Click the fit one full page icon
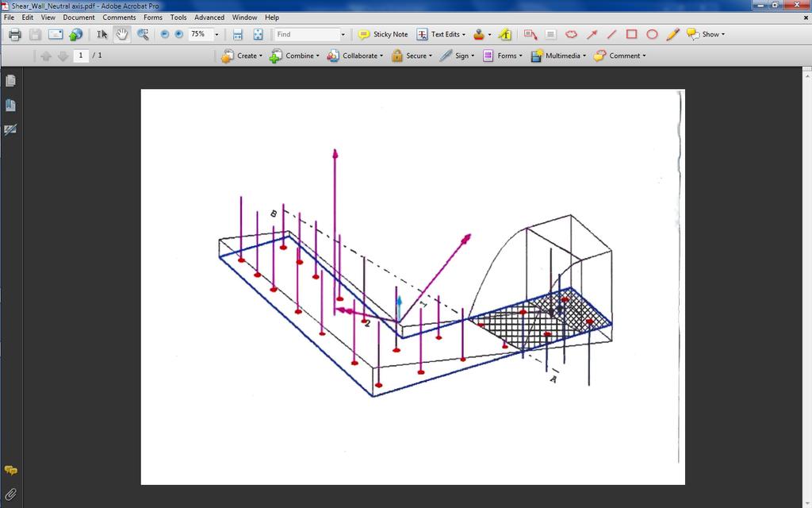The height and width of the screenshot is (508, 812). pyautogui.click(x=258, y=35)
